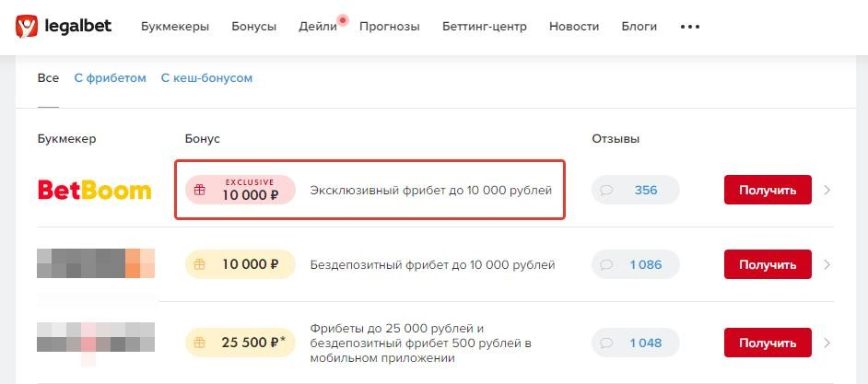This screenshot has width=868, height=384.
Task: Click Получить button for BetBoom
Action: (768, 190)
